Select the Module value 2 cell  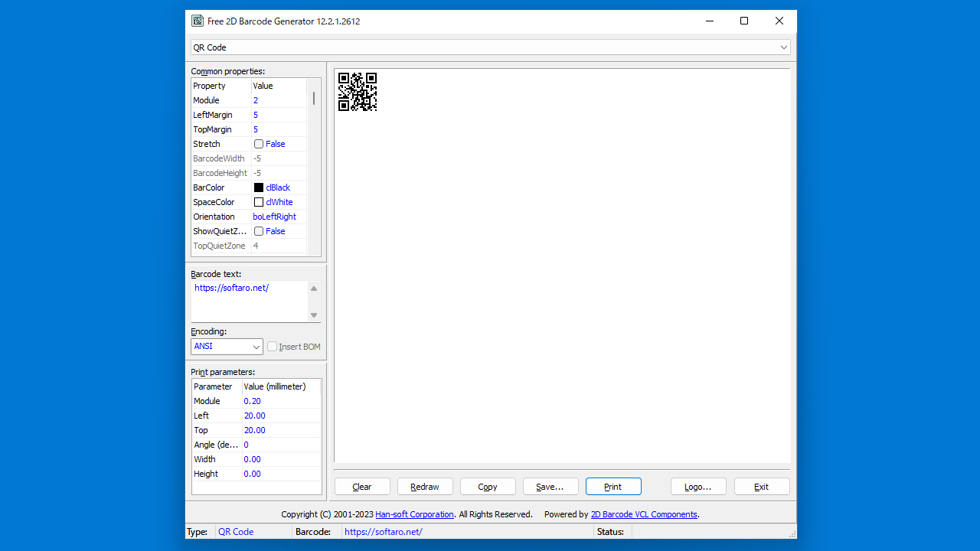coord(279,100)
